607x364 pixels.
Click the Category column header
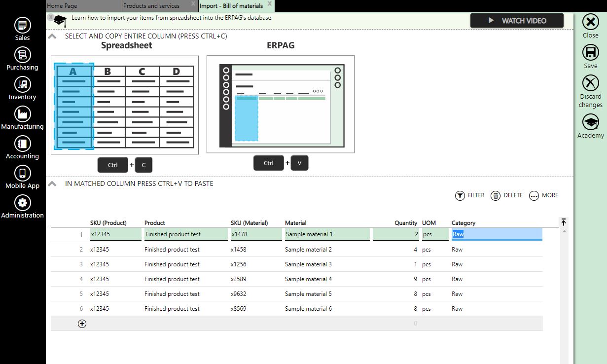464,223
